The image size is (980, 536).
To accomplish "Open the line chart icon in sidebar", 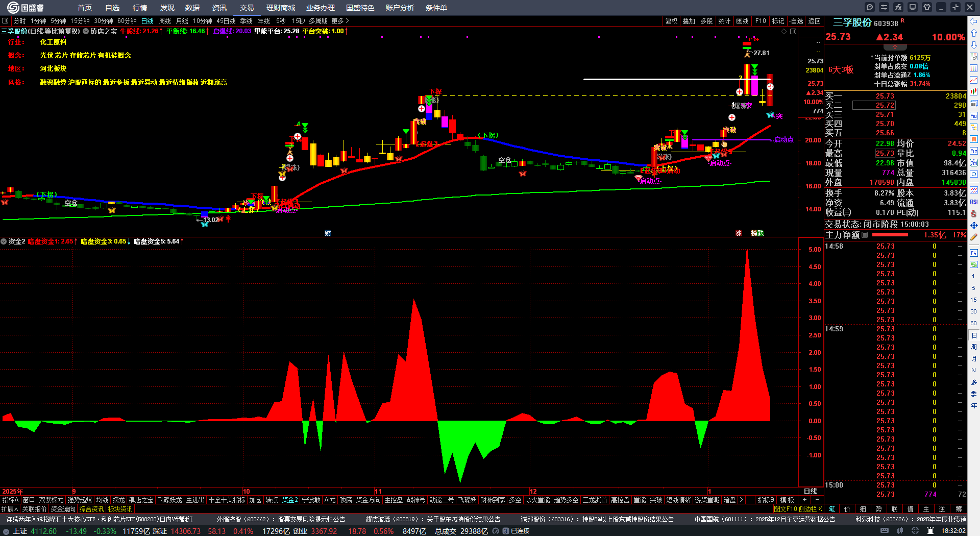I will click(x=974, y=80).
